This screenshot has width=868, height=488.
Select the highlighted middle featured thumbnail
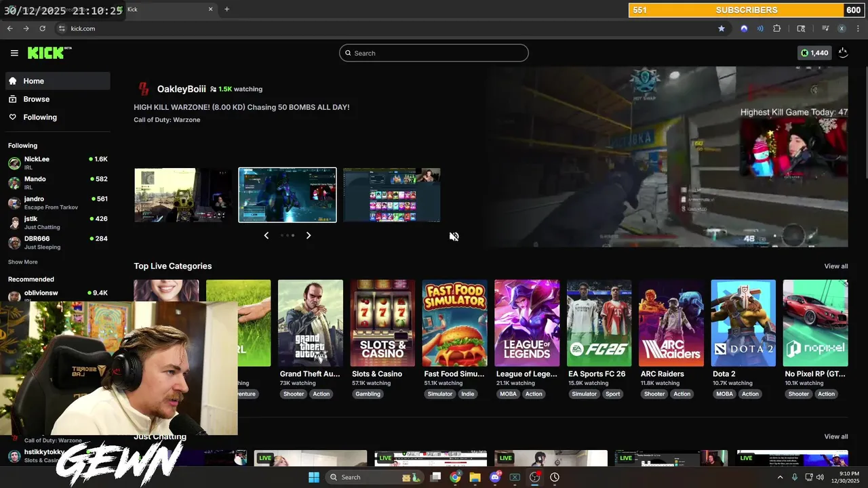click(x=288, y=195)
